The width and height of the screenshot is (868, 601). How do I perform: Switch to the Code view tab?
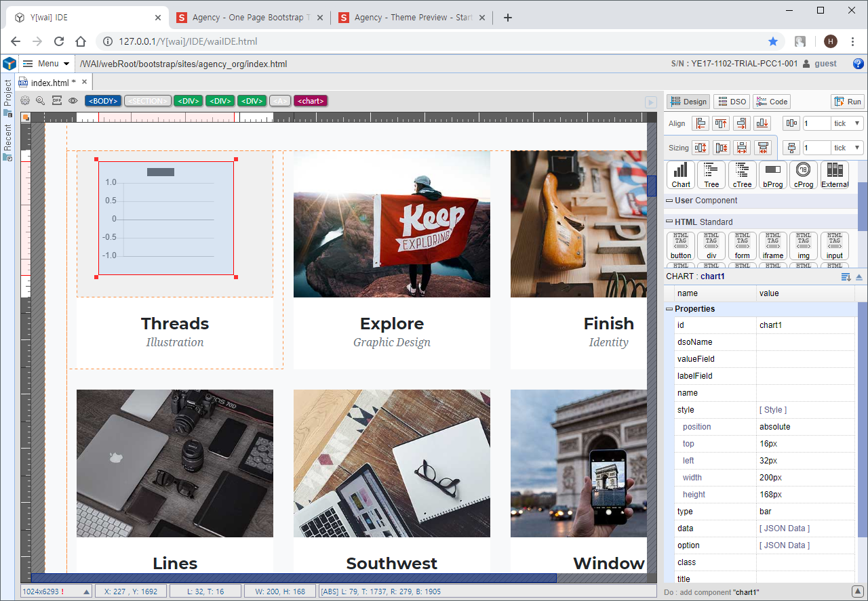click(772, 102)
